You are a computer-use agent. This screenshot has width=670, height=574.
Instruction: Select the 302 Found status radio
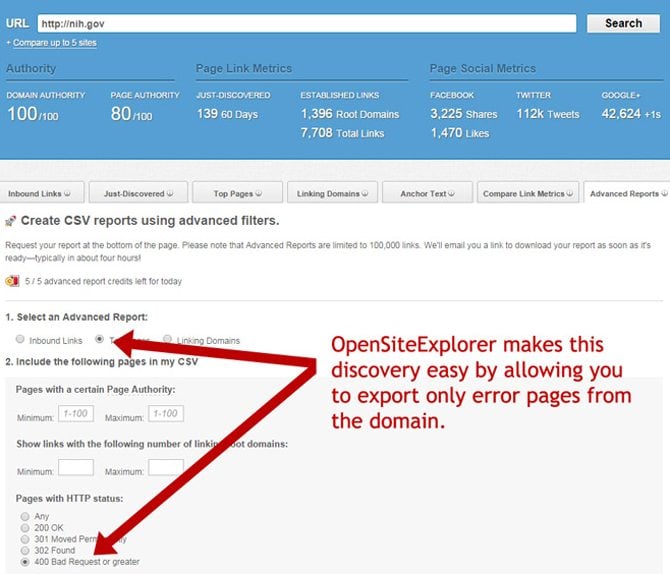coord(25,550)
